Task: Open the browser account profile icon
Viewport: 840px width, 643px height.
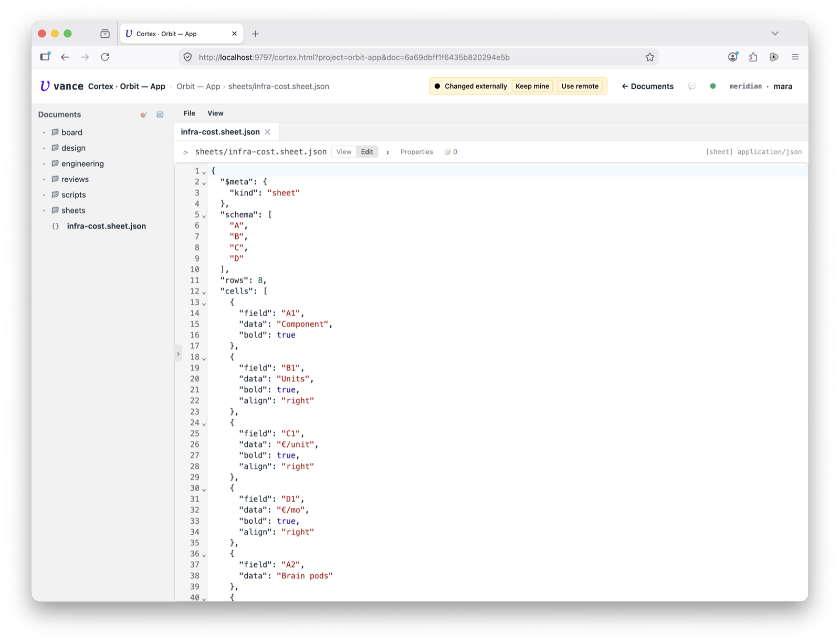Action: (x=733, y=57)
